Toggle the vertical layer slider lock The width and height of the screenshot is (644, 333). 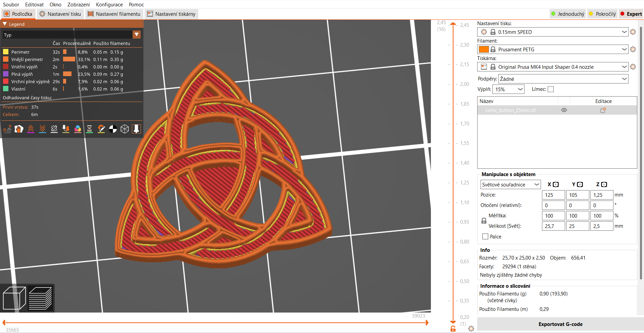(453, 329)
